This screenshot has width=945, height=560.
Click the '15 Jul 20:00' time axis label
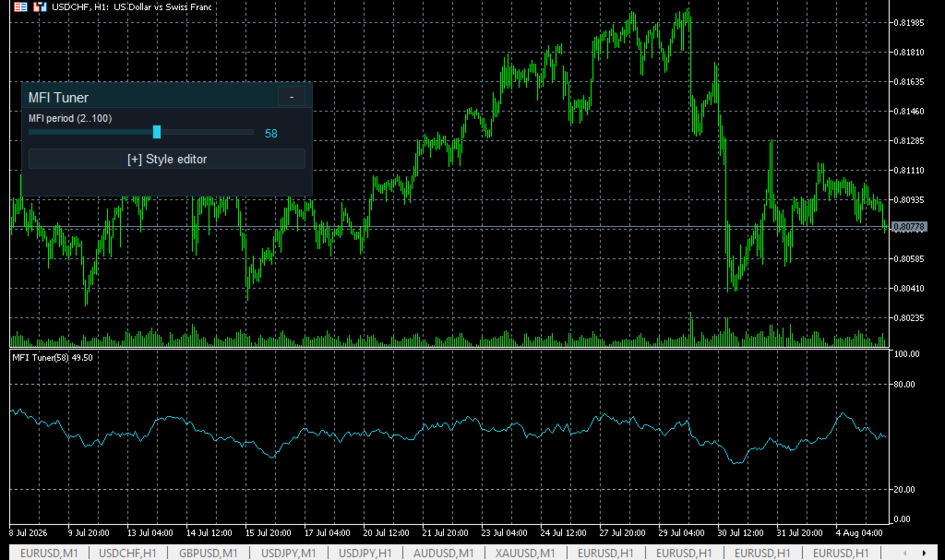[269, 533]
